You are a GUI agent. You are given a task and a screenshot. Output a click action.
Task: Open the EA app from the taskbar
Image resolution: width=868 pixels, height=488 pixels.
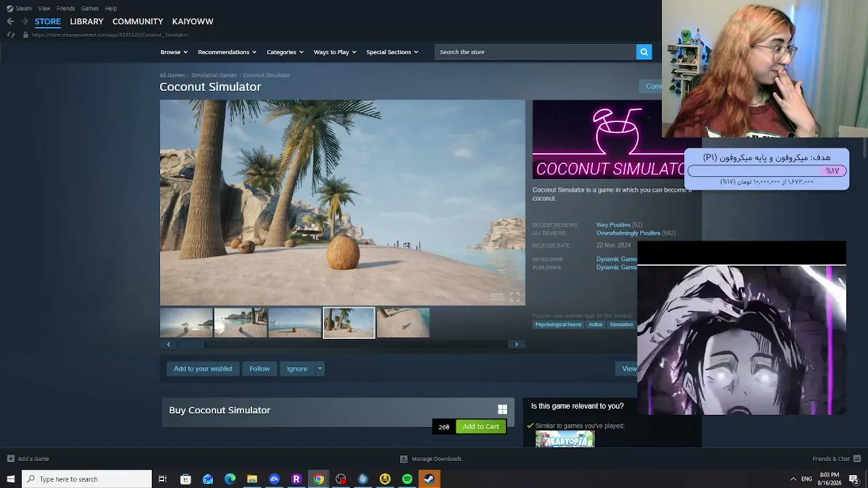point(274,479)
